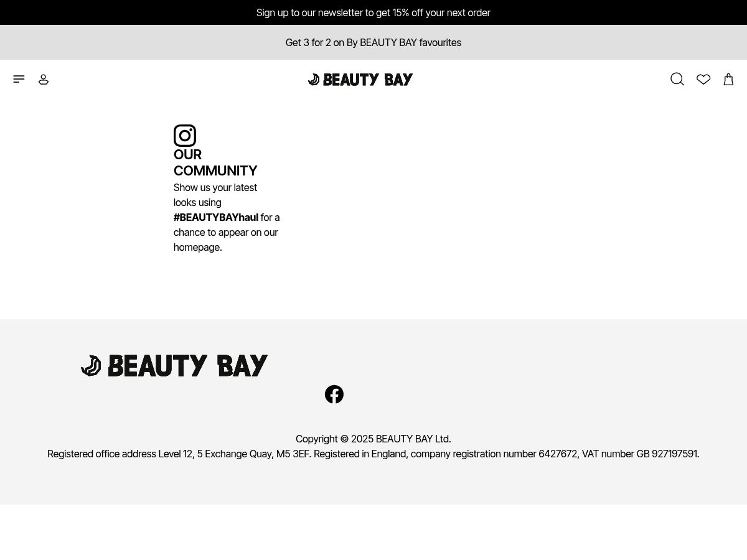This screenshot has height=560, width=747.
Task: Select the #BEAUTYBAYhaul hashtag text
Action: coord(216,217)
